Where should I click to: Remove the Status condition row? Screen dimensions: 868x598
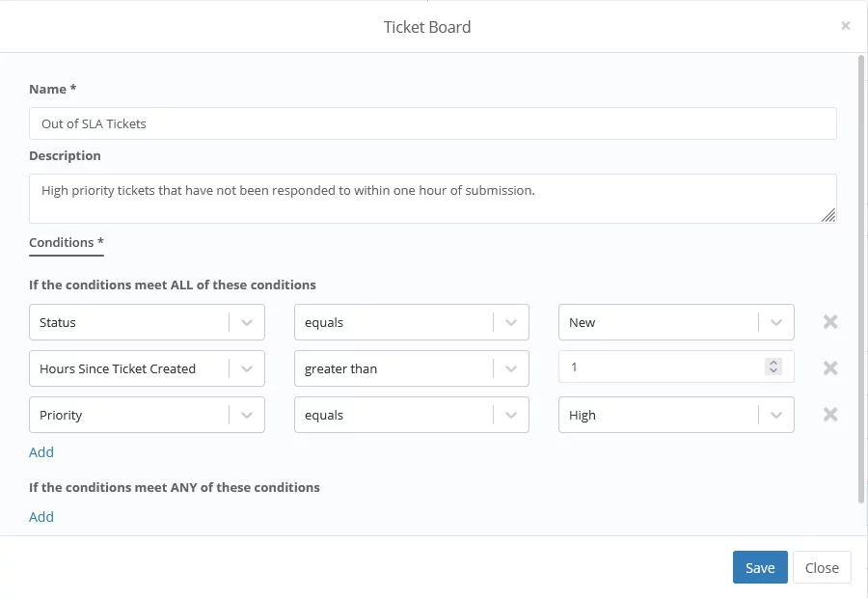coord(829,322)
